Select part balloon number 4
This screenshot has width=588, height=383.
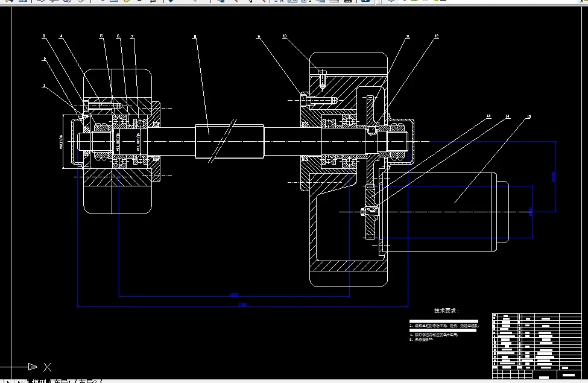pyautogui.click(x=61, y=36)
